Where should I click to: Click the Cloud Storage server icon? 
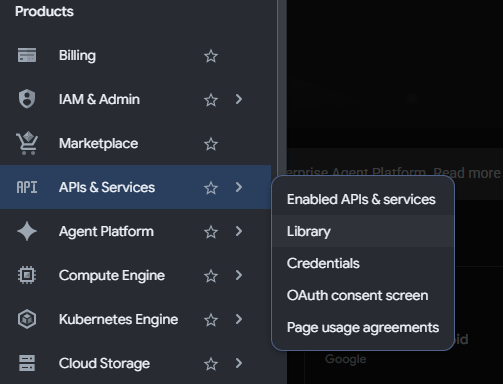pyautogui.click(x=27, y=363)
